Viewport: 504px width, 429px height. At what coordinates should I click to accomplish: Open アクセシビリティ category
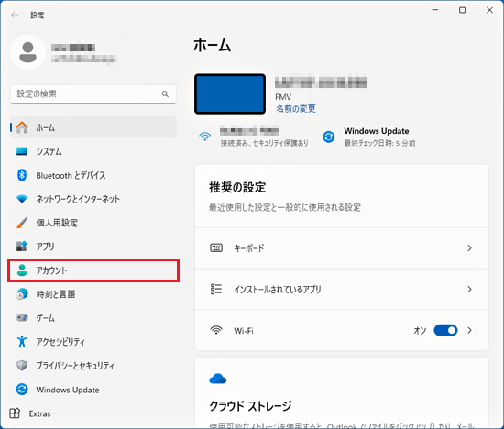[93, 342]
